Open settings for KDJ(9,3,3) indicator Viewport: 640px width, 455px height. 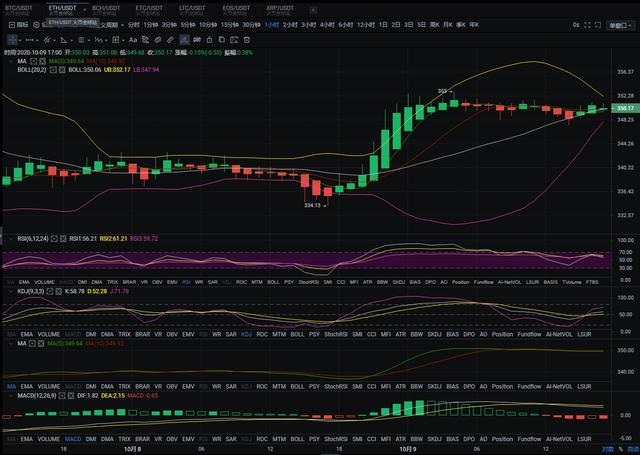tap(50, 291)
